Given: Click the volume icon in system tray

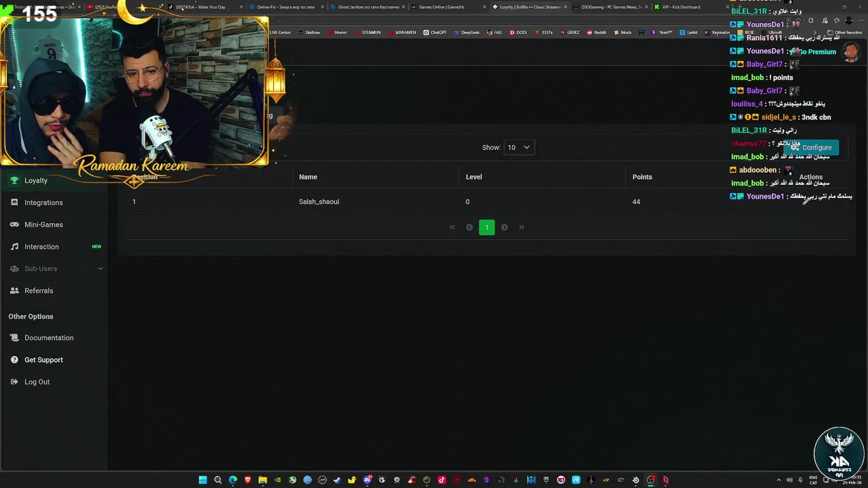Looking at the screenshot, I should [789, 480].
